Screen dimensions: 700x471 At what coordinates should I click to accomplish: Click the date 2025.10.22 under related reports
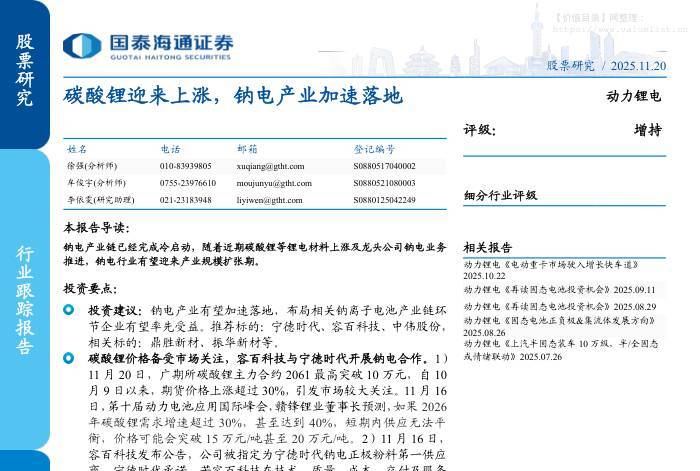(x=484, y=276)
